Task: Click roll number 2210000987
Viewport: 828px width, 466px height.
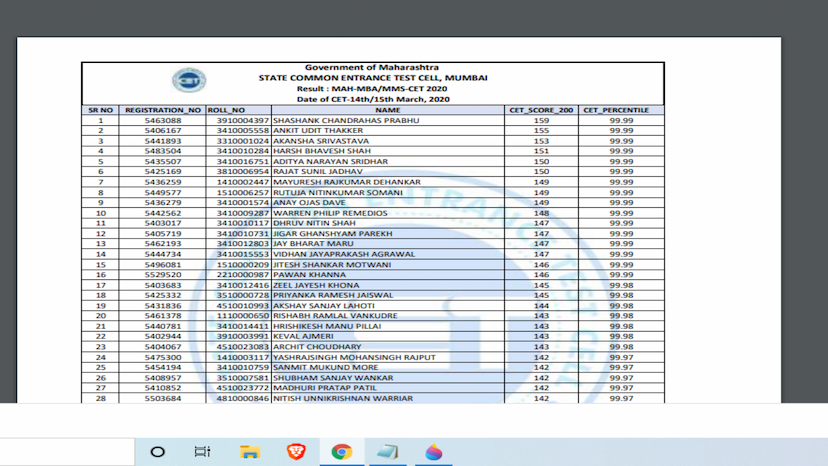Action: pyautogui.click(x=242, y=275)
